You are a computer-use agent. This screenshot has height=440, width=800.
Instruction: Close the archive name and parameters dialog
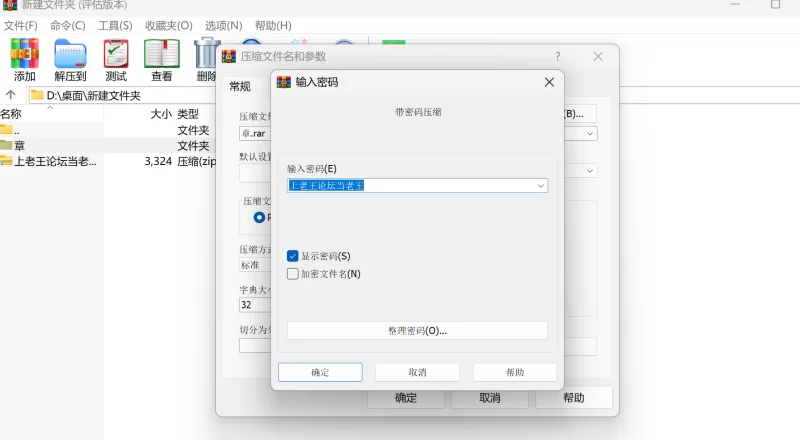pos(598,56)
